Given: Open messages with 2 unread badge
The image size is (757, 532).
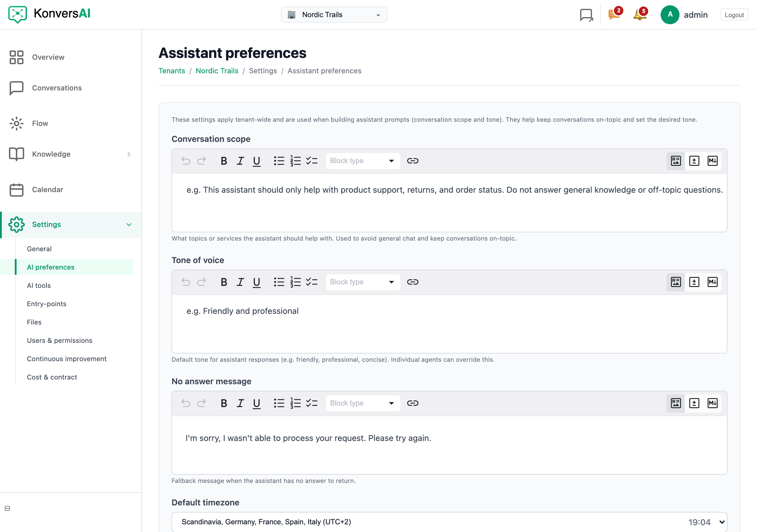Looking at the screenshot, I should coord(615,14).
